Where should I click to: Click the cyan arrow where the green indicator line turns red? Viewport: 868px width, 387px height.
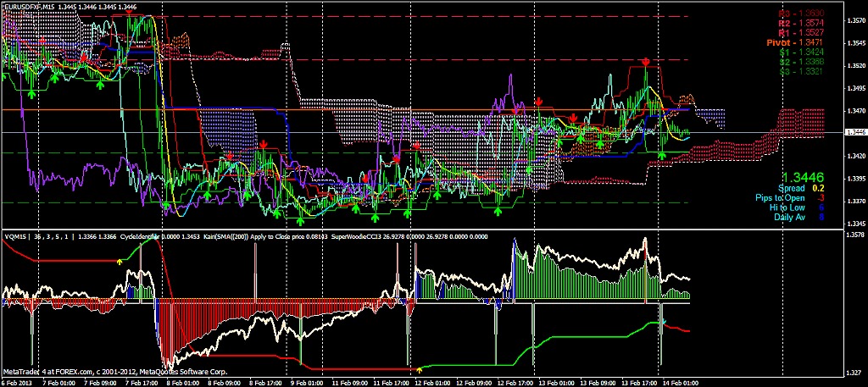[665, 321]
